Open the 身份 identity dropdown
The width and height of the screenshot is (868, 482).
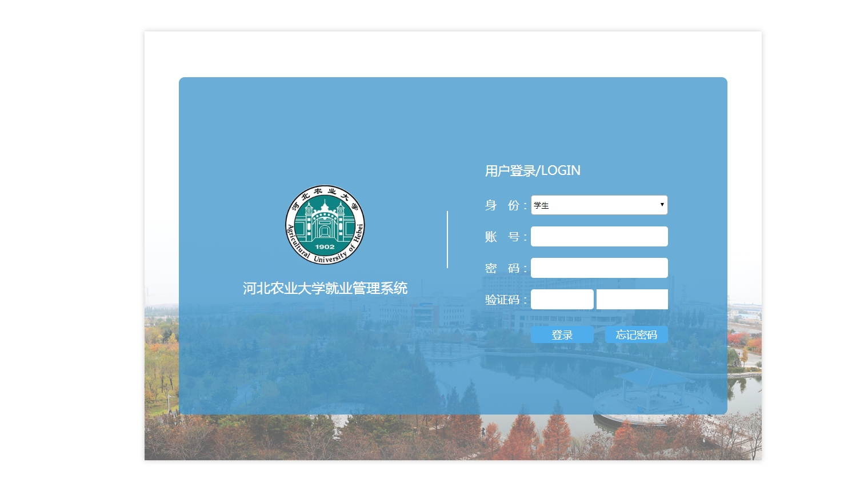tap(599, 205)
